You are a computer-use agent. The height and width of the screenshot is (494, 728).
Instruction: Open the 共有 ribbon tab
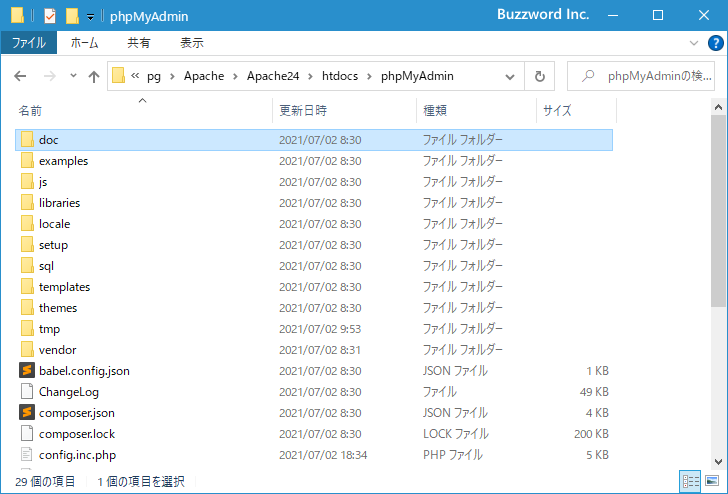[x=139, y=43]
